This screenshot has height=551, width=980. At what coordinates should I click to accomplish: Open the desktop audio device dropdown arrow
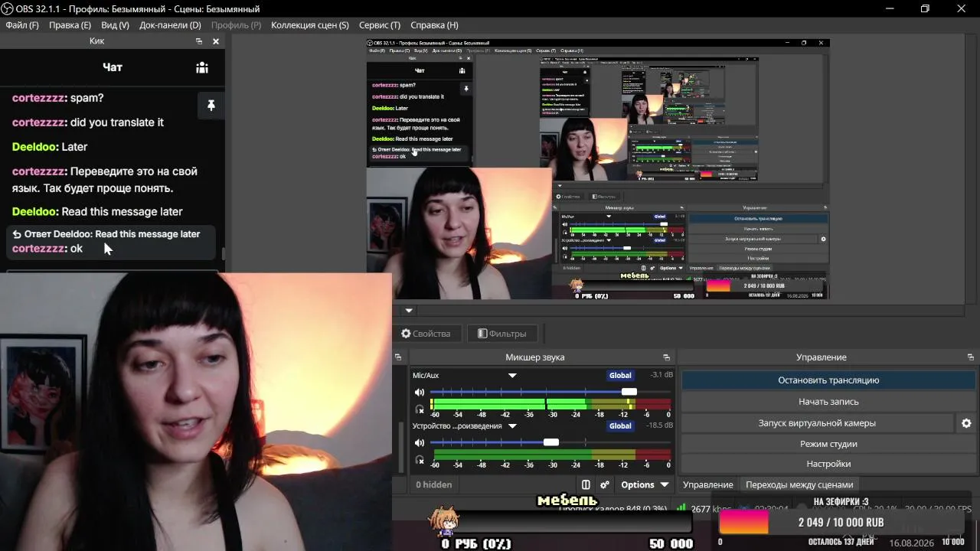point(512,426)
